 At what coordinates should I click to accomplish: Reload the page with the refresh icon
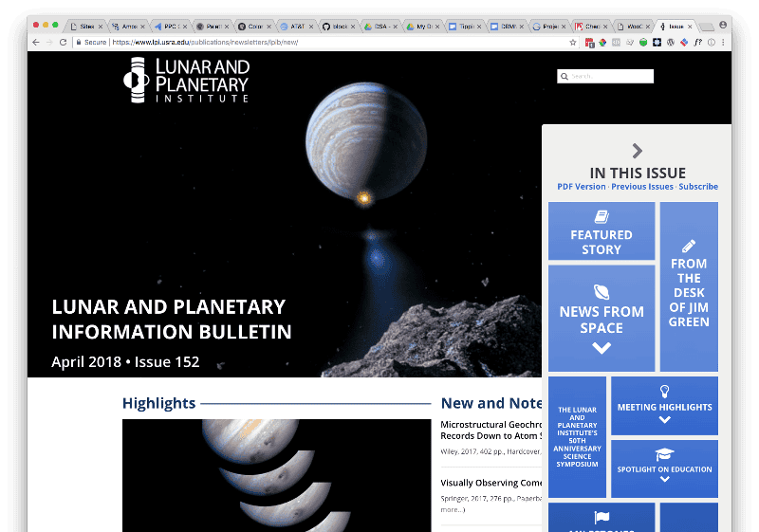pyautogui.click(x=63, y=42)
